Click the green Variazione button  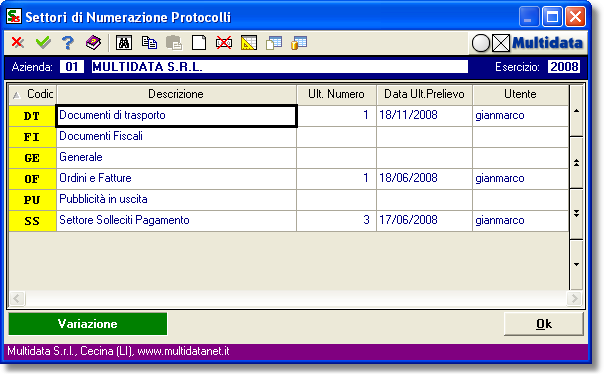pyautogui.click(x=88, y=324)
